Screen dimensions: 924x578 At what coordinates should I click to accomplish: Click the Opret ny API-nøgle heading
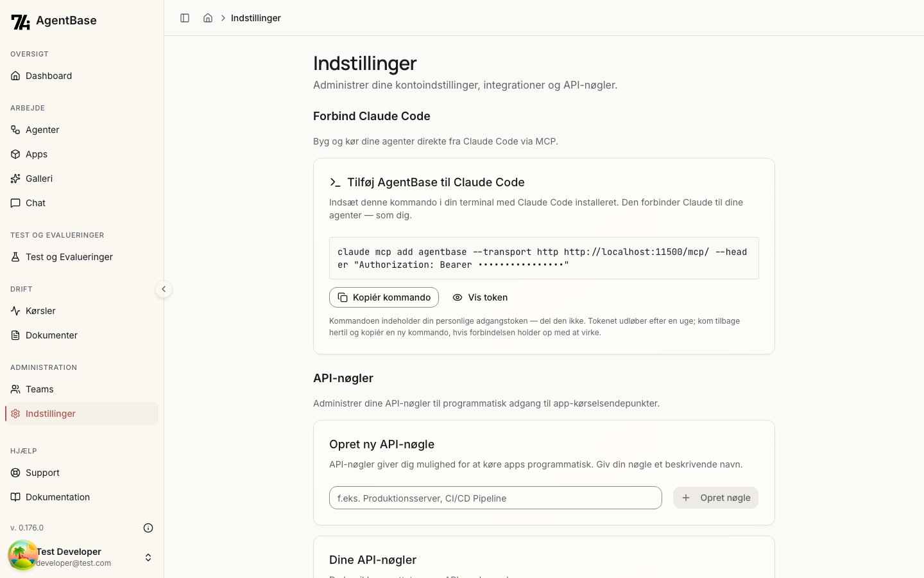(x=382, y=444)
